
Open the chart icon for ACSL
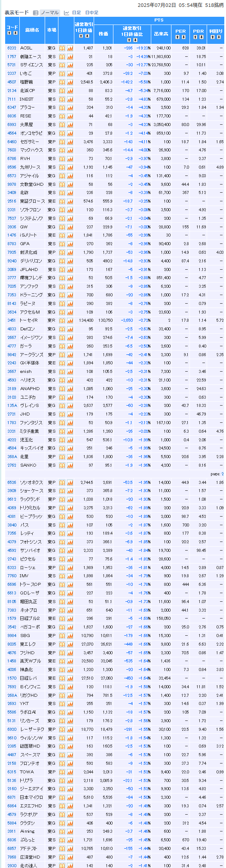[70, 48]
